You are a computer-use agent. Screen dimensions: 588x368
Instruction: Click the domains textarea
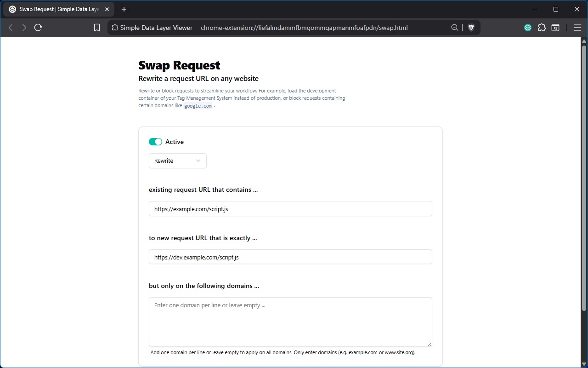(290, 322)
